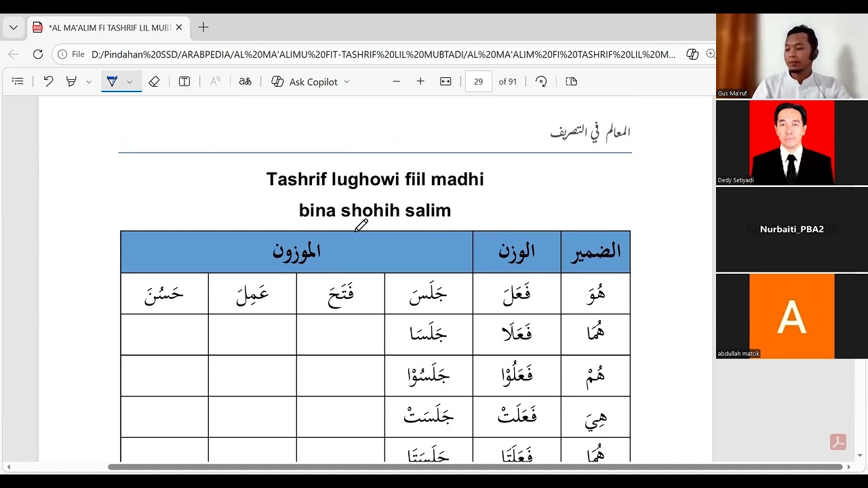
Task: Click the vertical scrollbar down arrow
Action: click(x=861, y=455)
